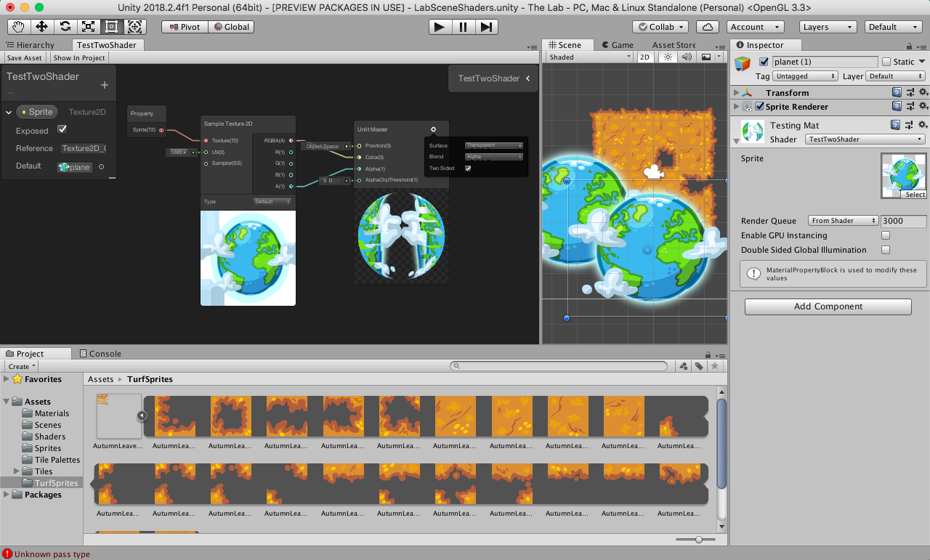Viewport: 930px width, 560px height.
Task: Open the Shader TestTwoShader dropdown
Action: 865,139
